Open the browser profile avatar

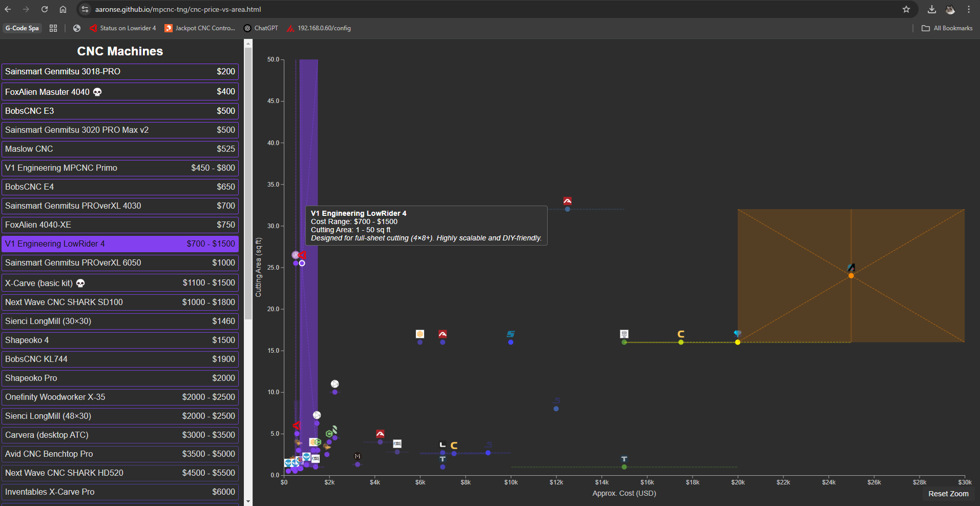950,9
